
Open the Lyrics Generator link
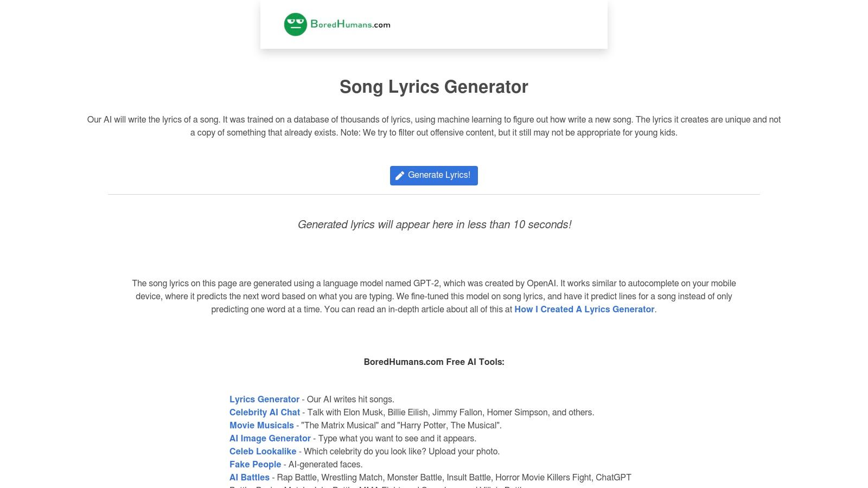coord(264,399)
